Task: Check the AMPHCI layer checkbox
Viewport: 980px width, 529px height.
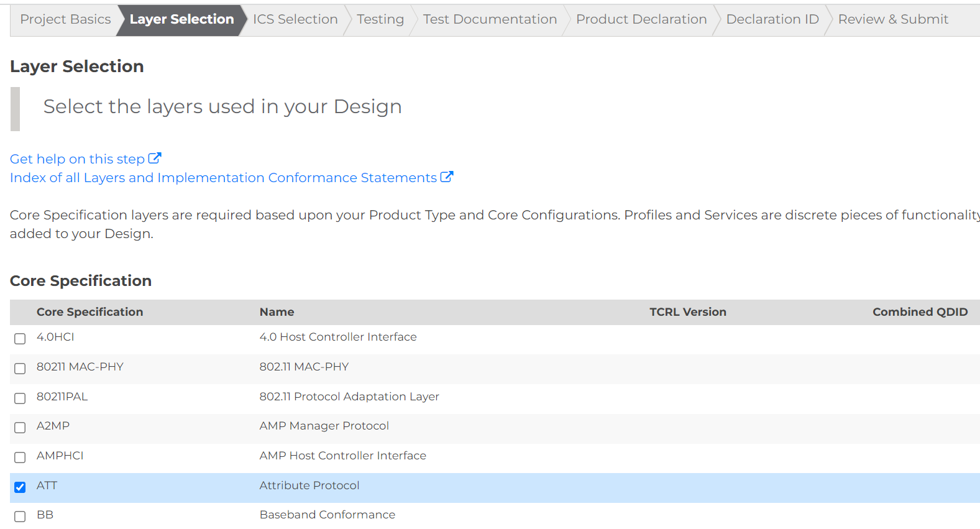Action: pos(20,458)
